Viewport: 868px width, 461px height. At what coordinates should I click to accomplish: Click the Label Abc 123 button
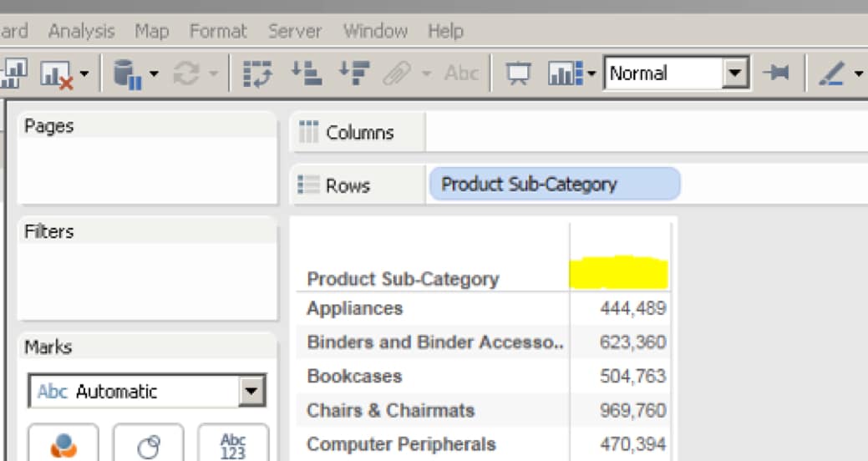233,445
